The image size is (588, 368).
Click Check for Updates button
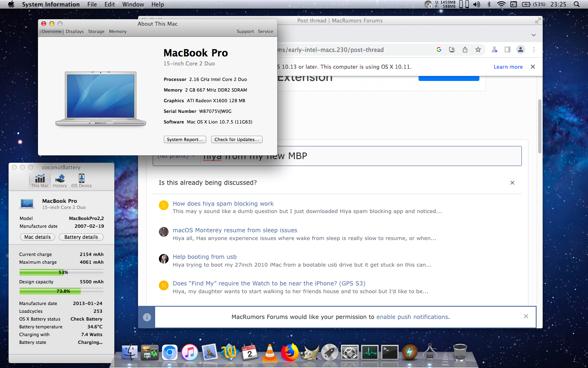(x=237, y=139)
